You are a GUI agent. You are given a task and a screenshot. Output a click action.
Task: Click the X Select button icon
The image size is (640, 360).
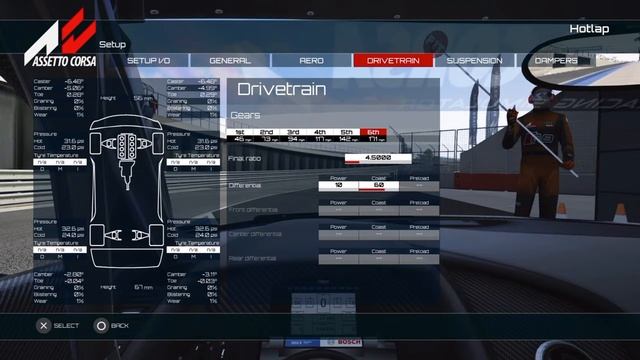click(x=44, y=326)
